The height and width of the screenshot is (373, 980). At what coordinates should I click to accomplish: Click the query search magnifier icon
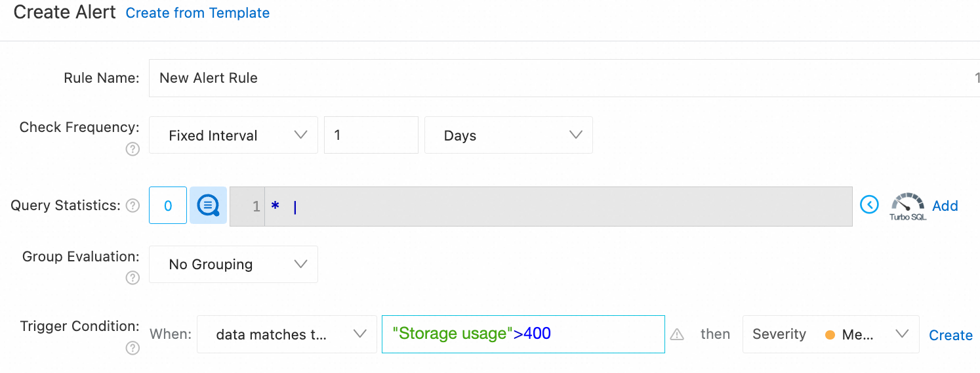[208, 206]
